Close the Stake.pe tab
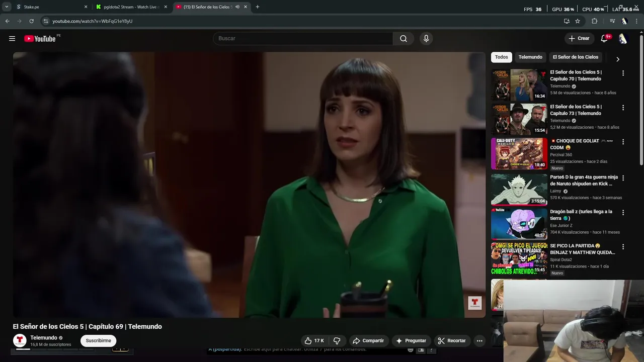 point(86,7)
